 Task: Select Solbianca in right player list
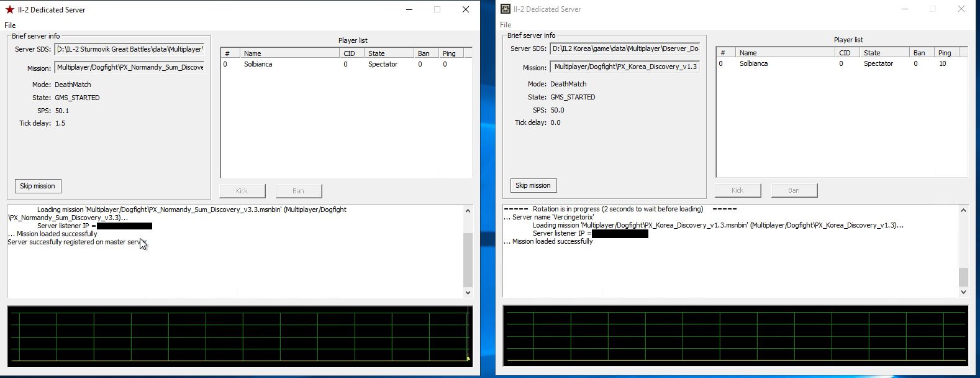[753, 63]
